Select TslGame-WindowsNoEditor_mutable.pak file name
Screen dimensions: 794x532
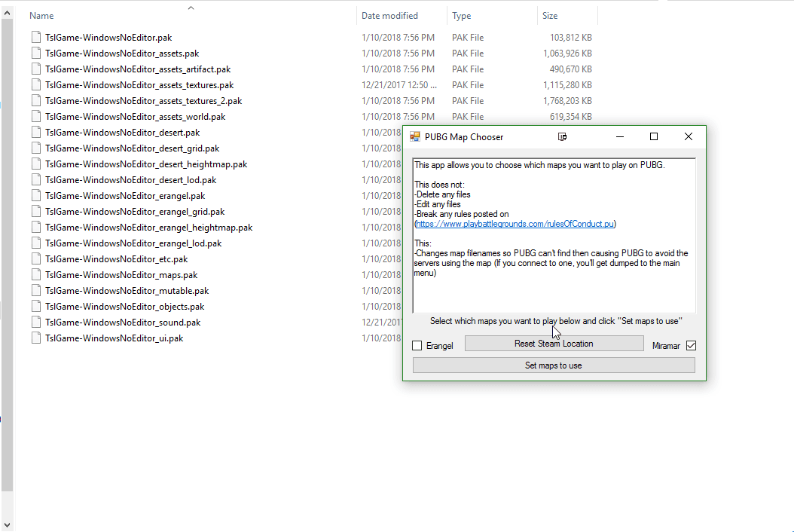pos(127,291)
